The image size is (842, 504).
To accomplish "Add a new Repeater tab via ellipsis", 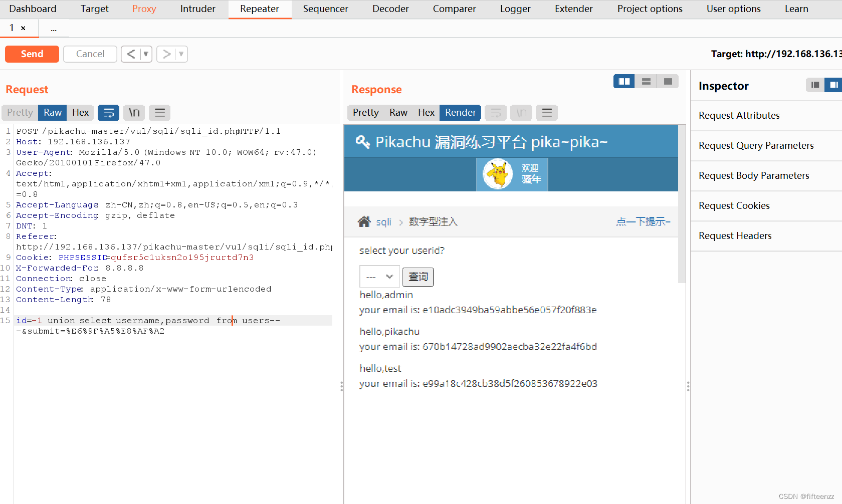I will tap(54, 29).
